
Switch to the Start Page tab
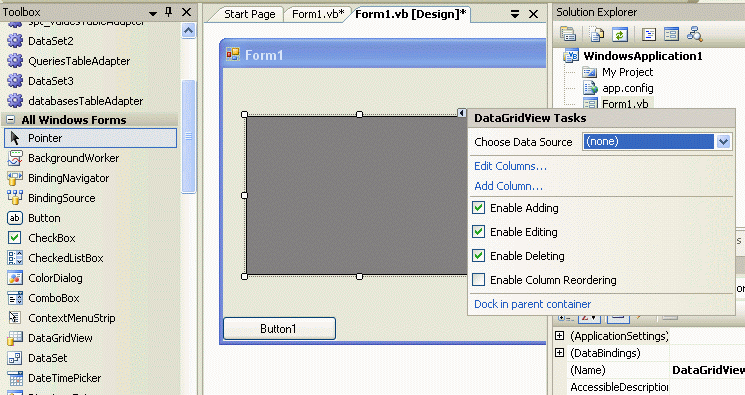point(249,14)
